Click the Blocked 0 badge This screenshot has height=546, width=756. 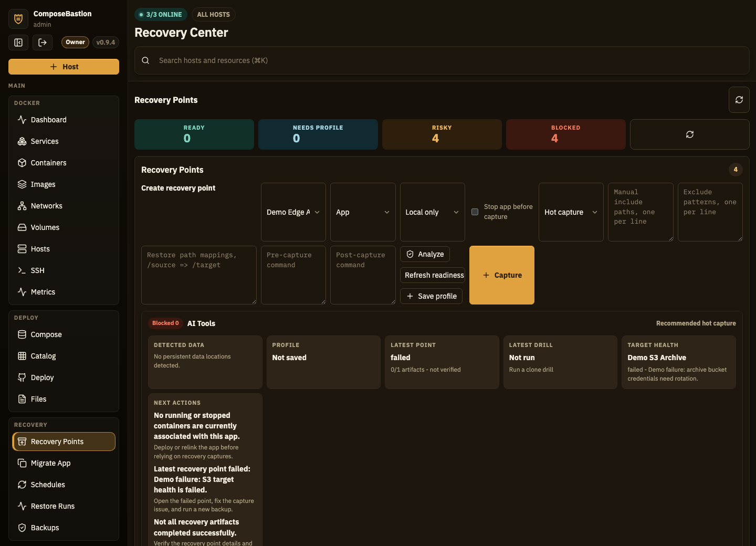point(165,323)
